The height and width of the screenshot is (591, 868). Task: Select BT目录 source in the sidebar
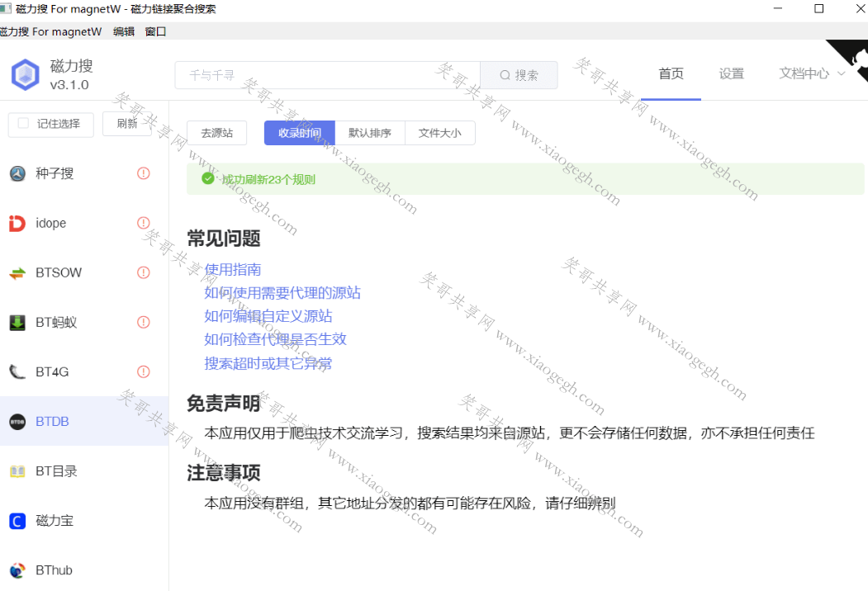(84, 471)
